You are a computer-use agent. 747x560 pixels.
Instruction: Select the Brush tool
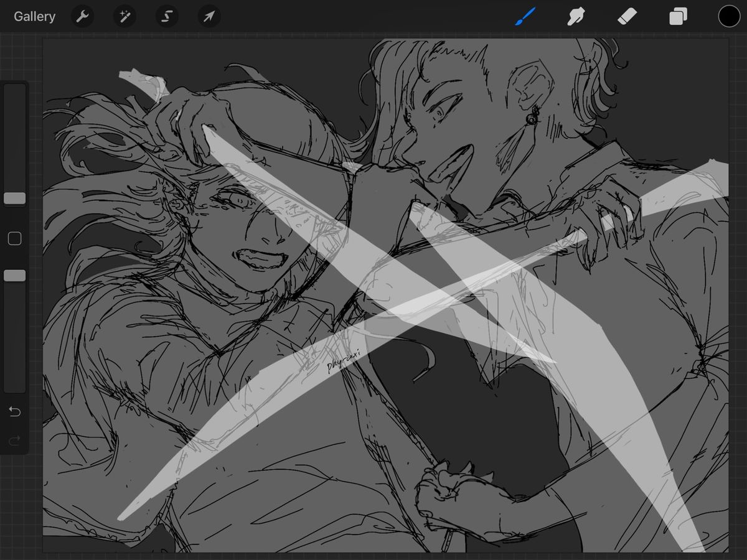point(525,16)
